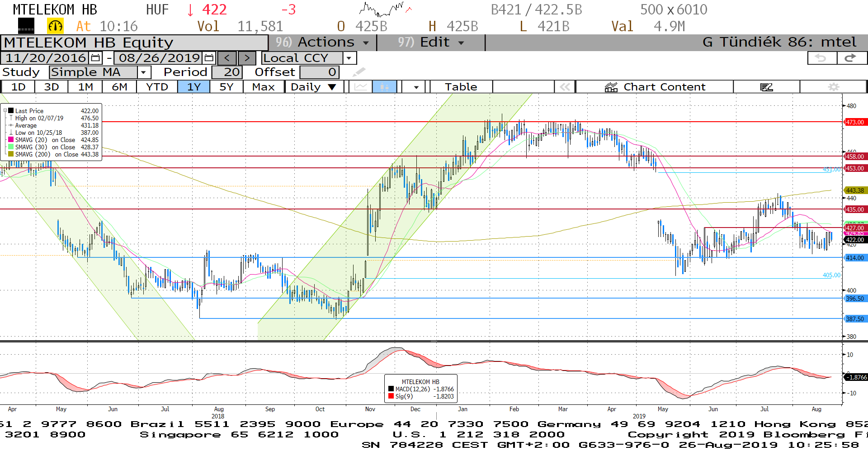Click the SMAVG (200) olive swatch
This screenshot has height=470, width=868.
coord(11,154)
